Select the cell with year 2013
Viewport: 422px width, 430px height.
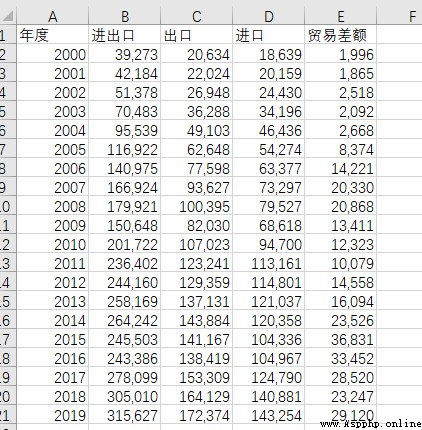pyautogui.click(x=53, y=301)
